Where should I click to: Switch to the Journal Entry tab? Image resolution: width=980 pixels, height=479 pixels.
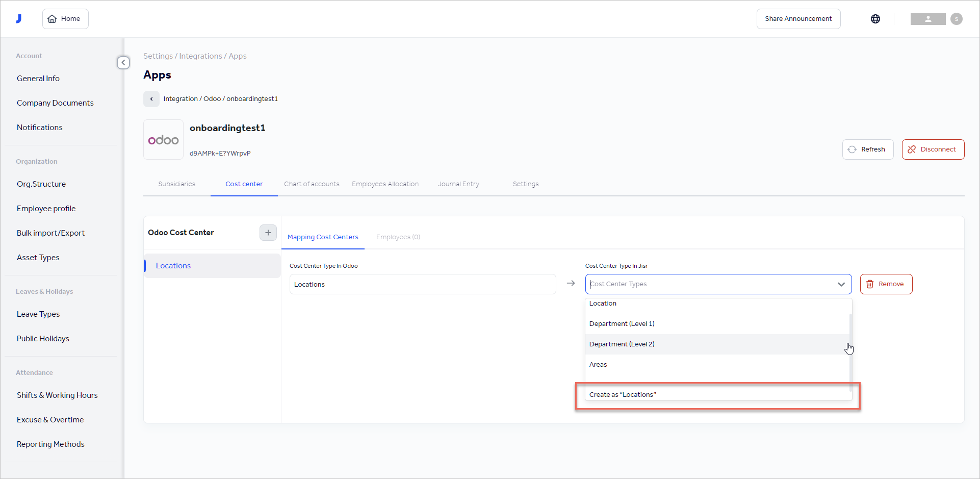pyautogui.click(x=458, y=184)
